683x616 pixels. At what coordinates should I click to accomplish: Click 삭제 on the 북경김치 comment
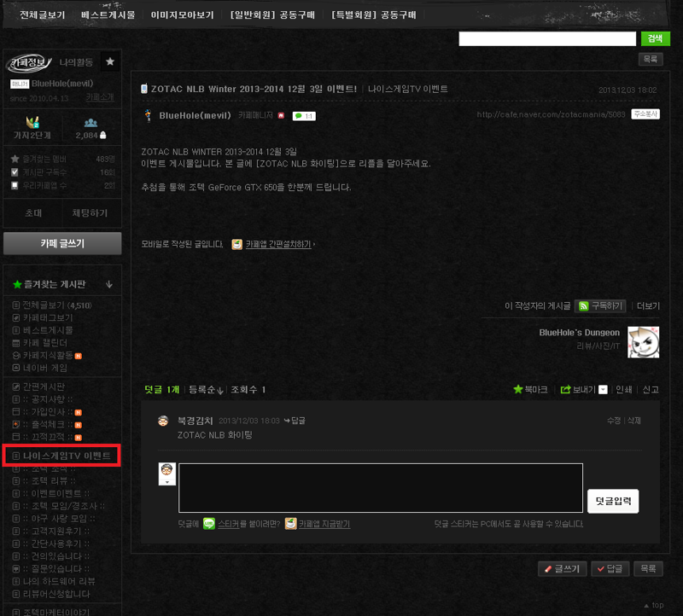click(633, 421)
